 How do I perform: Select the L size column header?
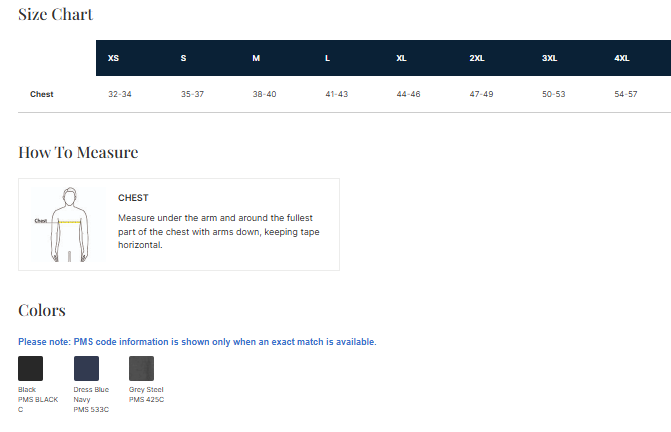[327, 58]
